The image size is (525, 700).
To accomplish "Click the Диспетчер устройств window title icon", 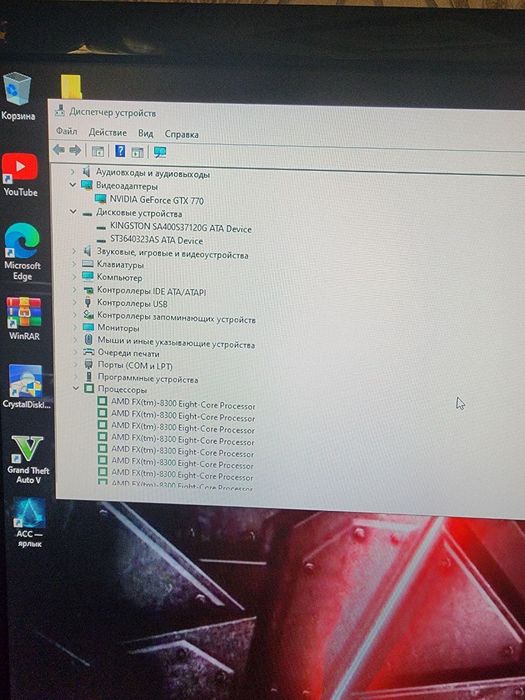I will (x=59, y=110).
